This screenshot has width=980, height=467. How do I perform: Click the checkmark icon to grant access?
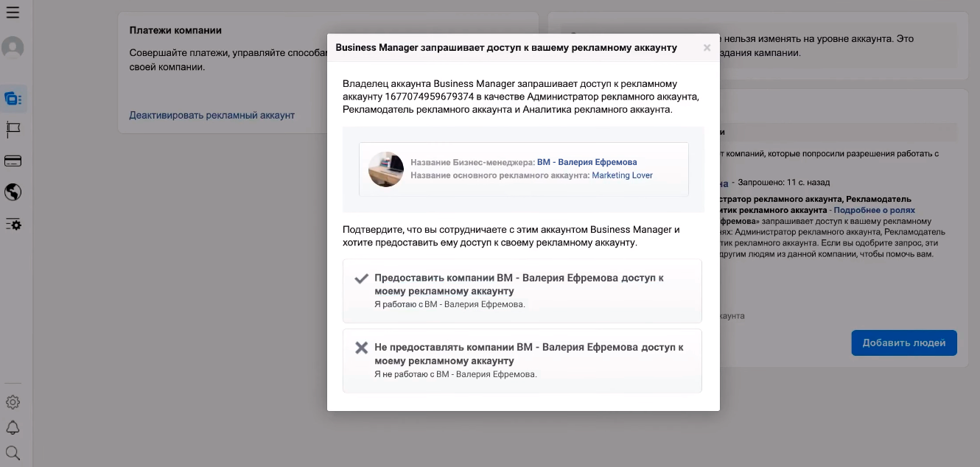click(361, 278)
